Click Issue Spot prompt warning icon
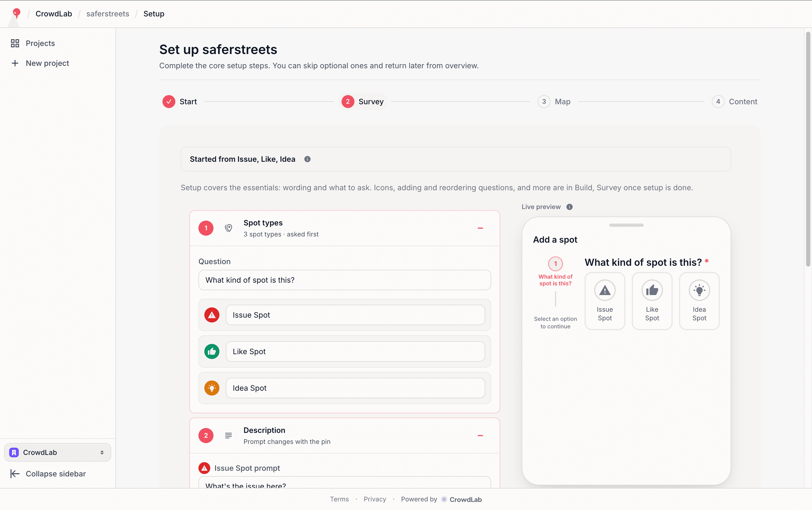This screenshot has height=510, width=812. click(204, 468)
